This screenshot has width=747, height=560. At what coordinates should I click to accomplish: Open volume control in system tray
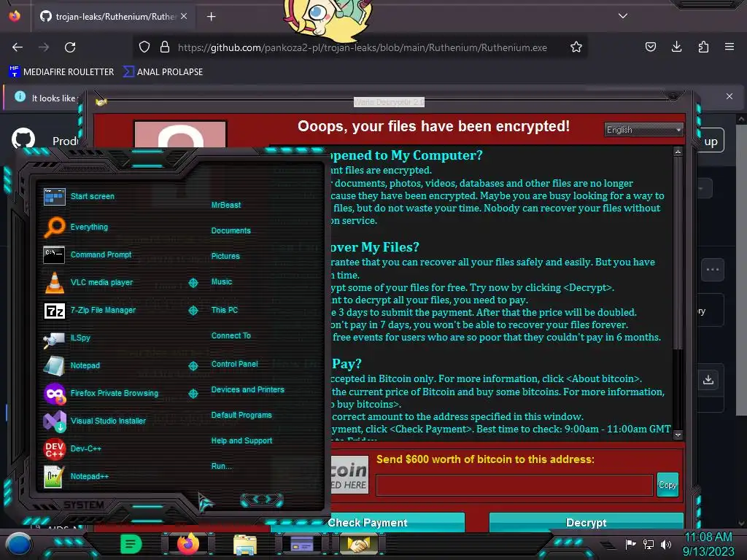click(x=666, y=544)
